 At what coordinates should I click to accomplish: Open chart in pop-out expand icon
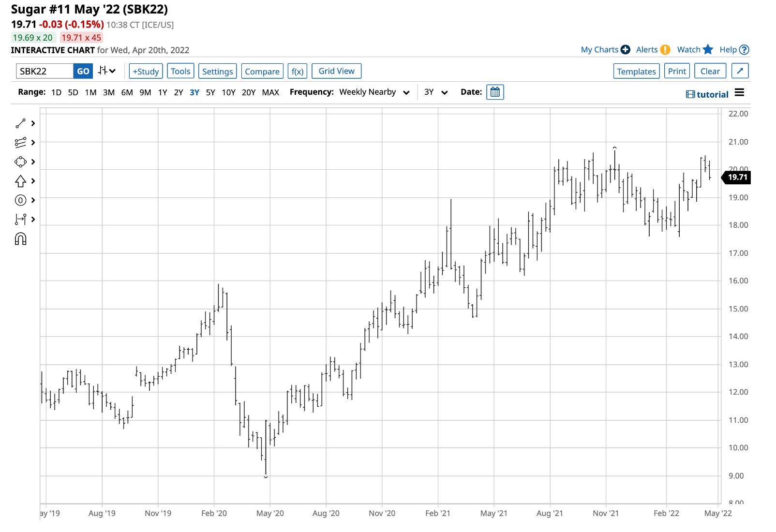pyautogui.click(x=740, y=71)
